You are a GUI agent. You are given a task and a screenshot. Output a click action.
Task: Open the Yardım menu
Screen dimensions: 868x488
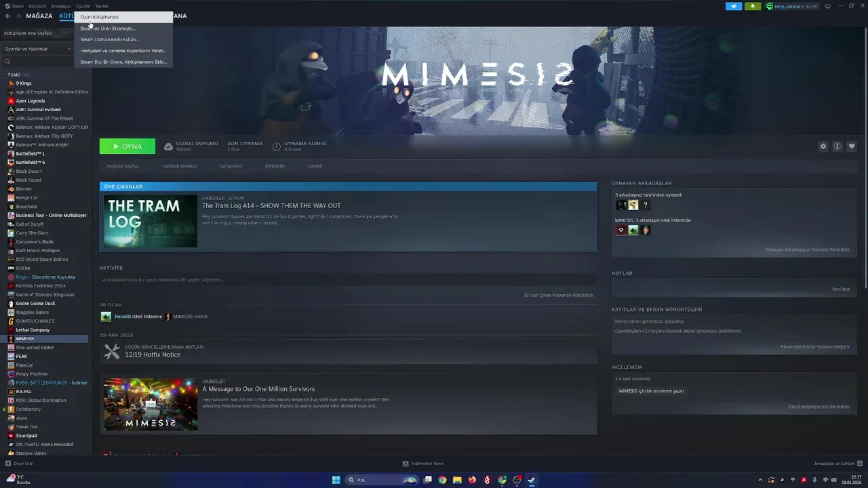coord(102,6)
